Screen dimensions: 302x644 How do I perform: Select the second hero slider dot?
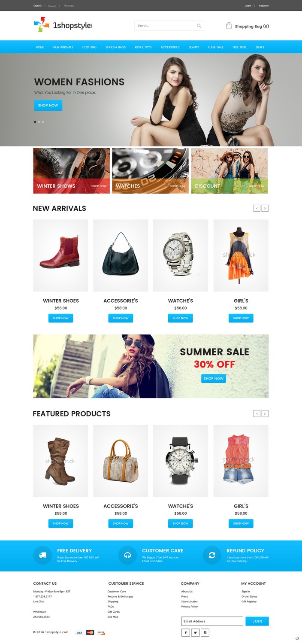(39, 122)
